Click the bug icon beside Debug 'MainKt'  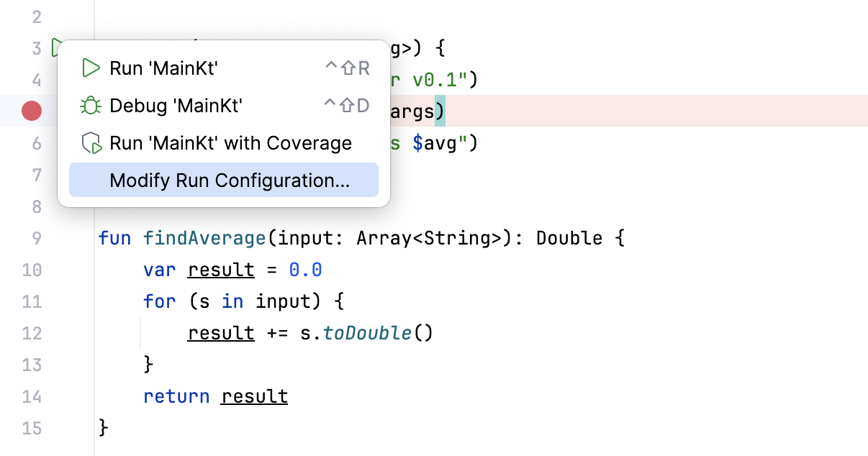(91, 106)
